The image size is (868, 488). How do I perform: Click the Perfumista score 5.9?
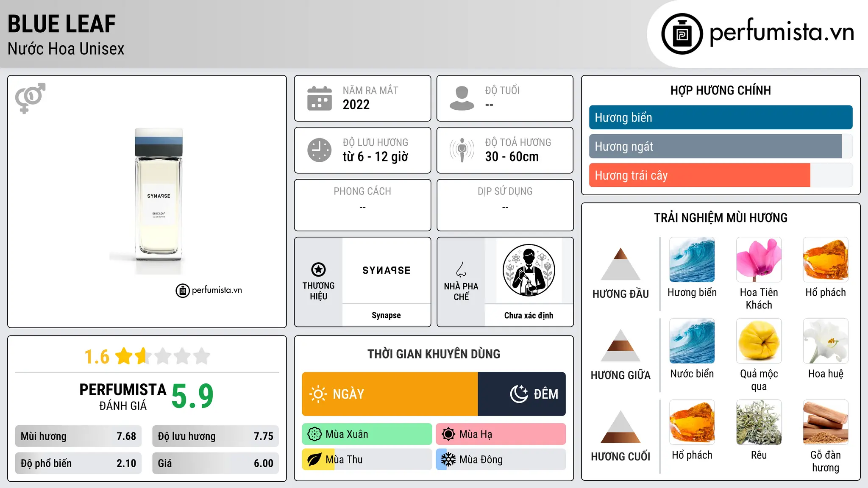[192, 396]
